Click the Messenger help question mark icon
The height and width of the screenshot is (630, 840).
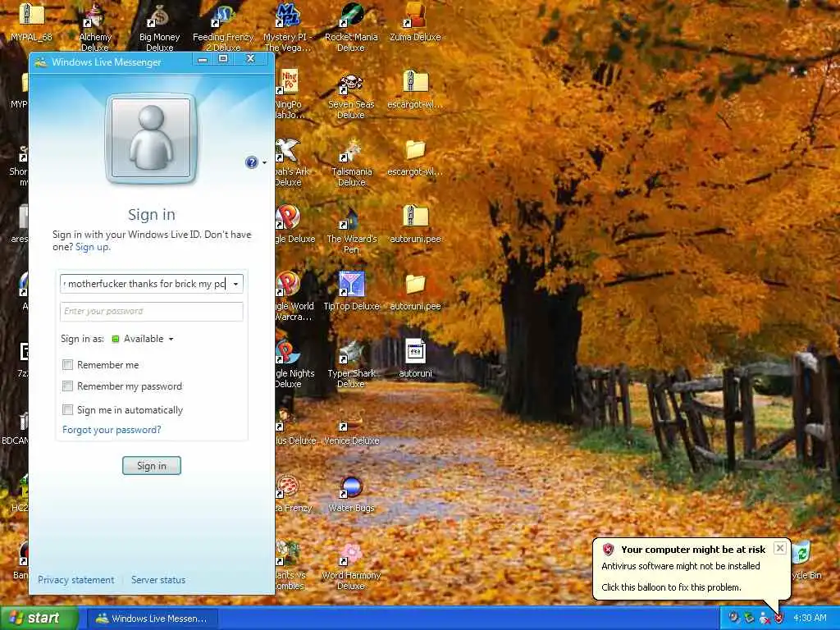[x=251, y=162]
